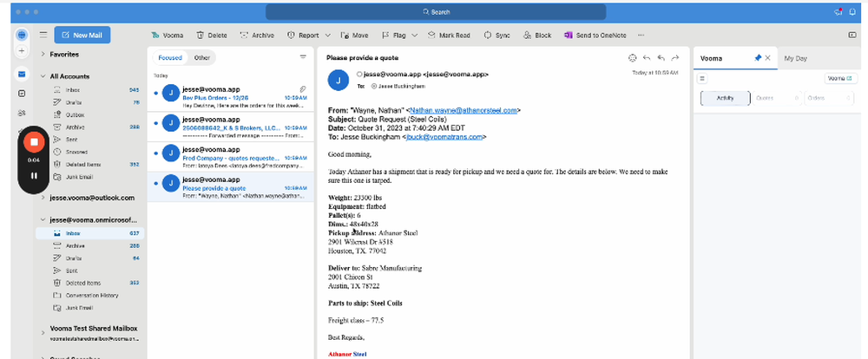Expand the Favorites section

[x=43, y=55]
